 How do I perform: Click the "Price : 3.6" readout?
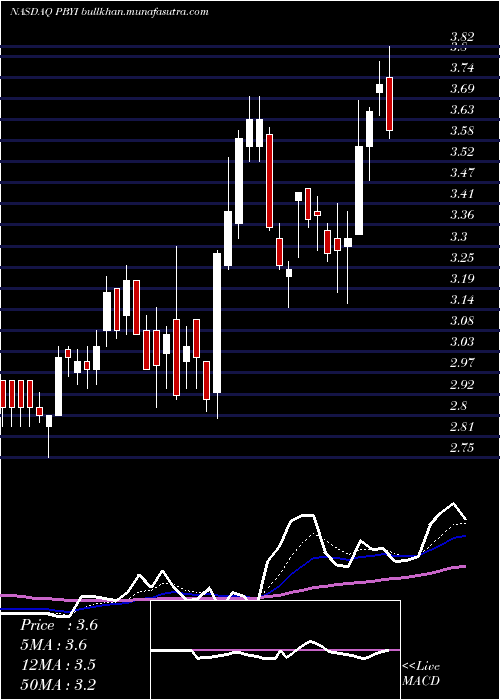(x=59, y=625)
